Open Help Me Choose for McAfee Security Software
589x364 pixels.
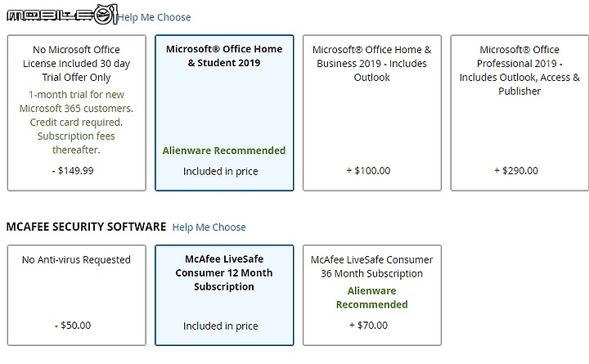[209, 227]
